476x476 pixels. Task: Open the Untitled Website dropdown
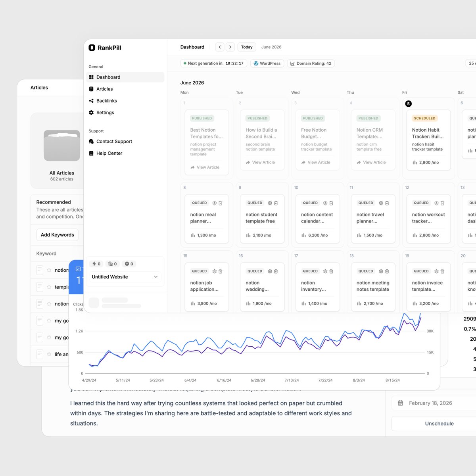[125, 277]
